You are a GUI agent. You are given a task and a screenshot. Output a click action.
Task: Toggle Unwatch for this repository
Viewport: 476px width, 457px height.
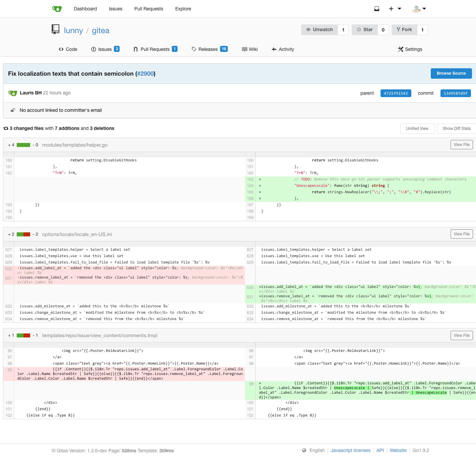coord(320,29)
